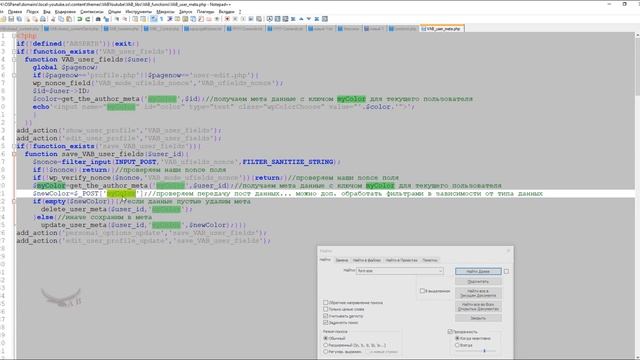The width and height of the screenshot is (640, 360).
Task: Click the Find binoculars toolbar icon
Action: (x=98, y=19)
